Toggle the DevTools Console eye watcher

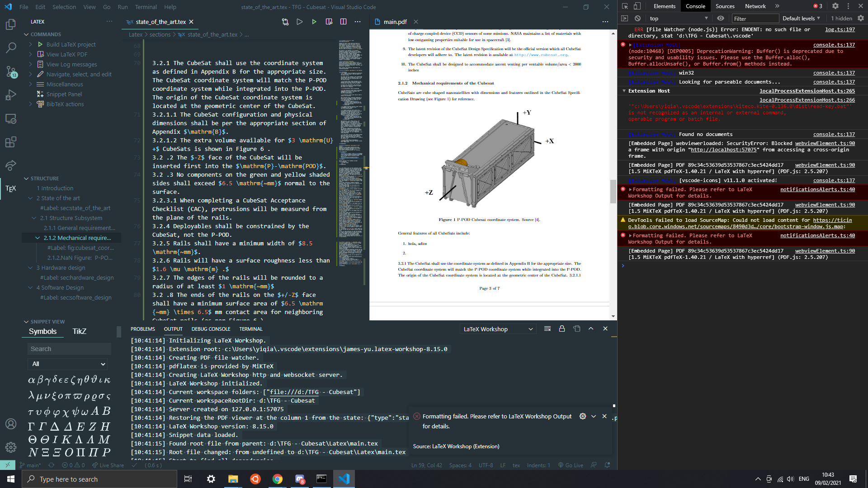pos(721,18)
